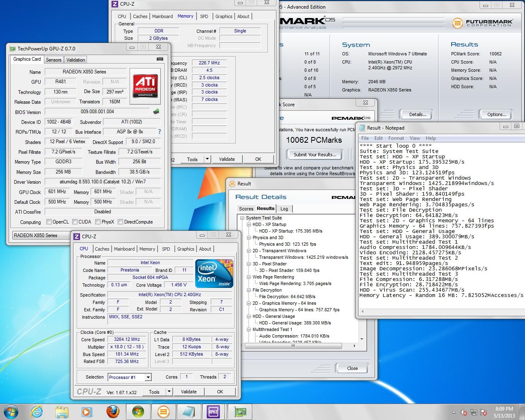This screenshot has width=525, height=420.
Task: Collapse the Physics and 3D node
Action: tap(249, 237)
